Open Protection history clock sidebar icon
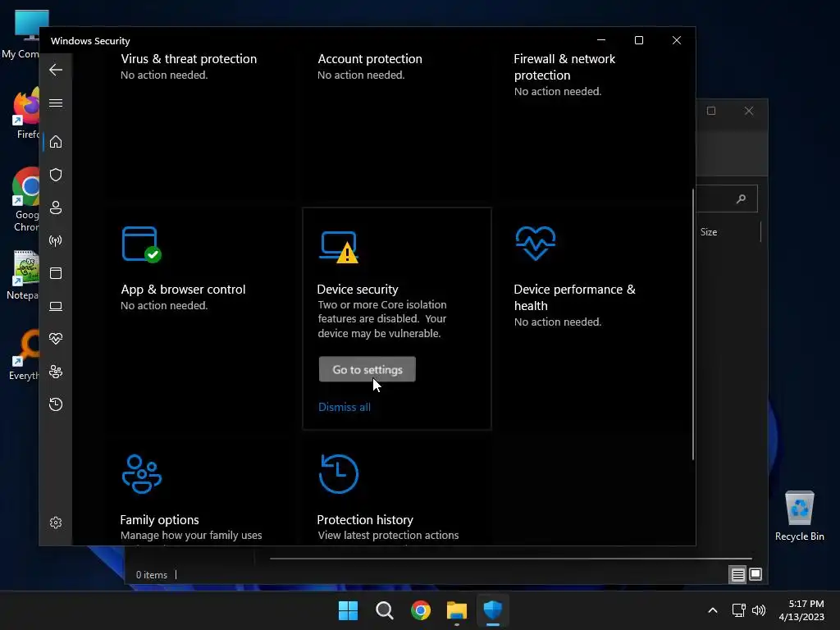 56,404
